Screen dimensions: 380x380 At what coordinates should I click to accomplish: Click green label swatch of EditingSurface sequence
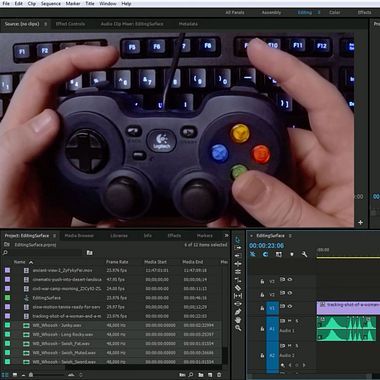tap(7, 298)
